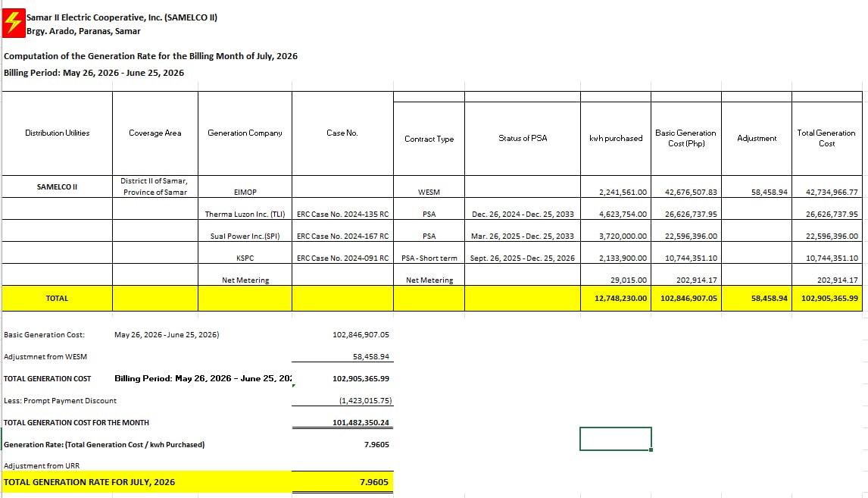
Task: Click the bold 'Billing Period: May 26, 2026 – June 25' summary cell
Action: 202,378
